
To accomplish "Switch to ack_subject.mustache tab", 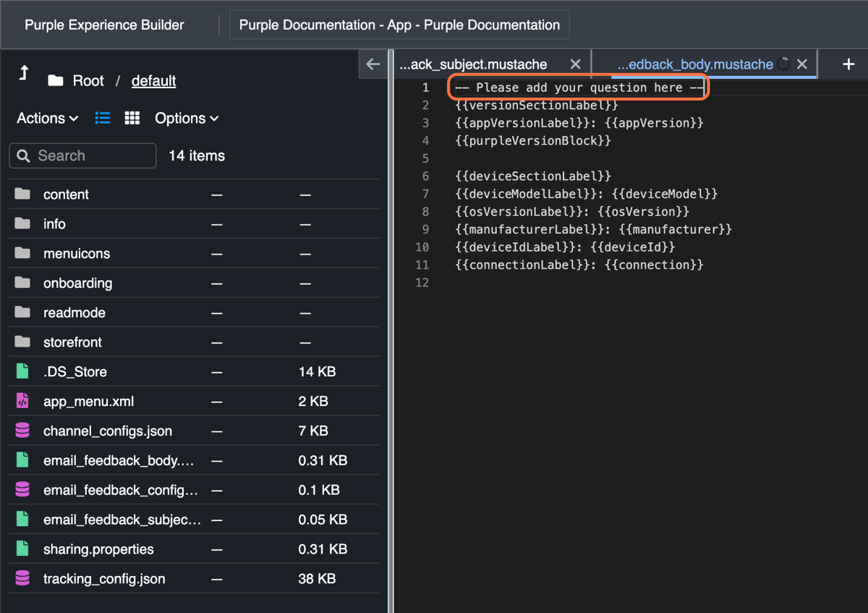I will click(473, 64).
